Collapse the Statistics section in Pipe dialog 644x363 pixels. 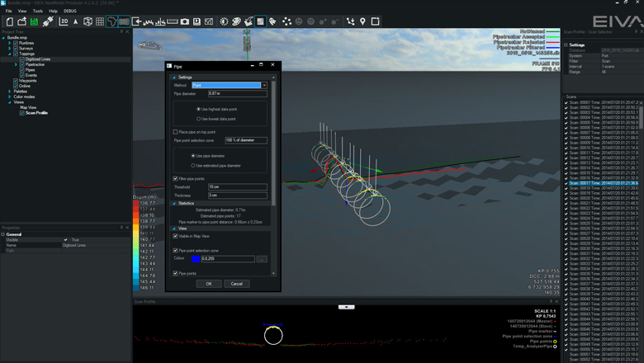[x=174, y=204]
